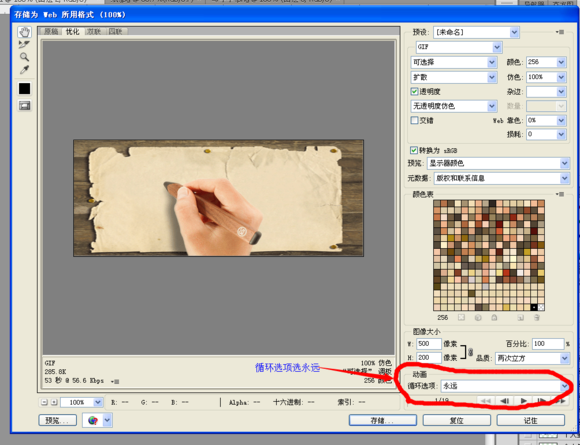The height and width of the screenshot is (445, 580).
Task: Click map-to-transparent icon below color table
Action: pyautogui.click(x=461, y=317)
